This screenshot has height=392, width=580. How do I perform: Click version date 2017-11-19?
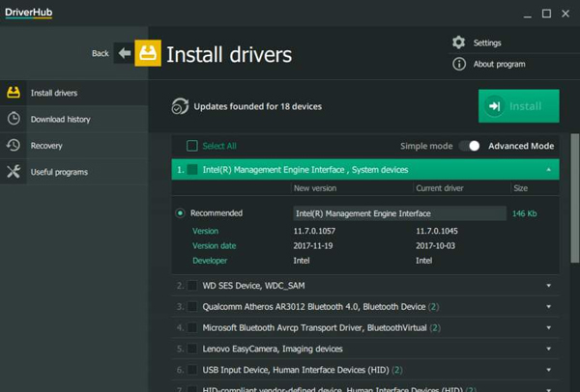click(x=313, y=246)
